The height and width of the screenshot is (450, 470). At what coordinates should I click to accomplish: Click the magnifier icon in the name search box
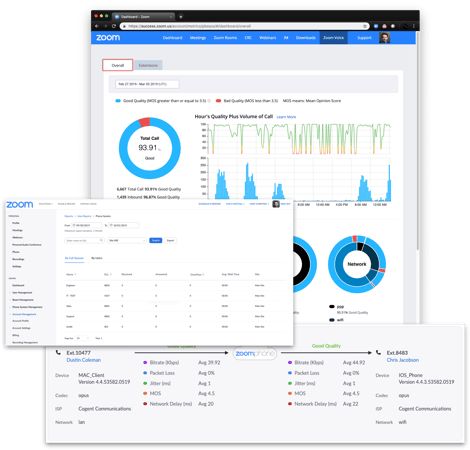tap(101, 240)
